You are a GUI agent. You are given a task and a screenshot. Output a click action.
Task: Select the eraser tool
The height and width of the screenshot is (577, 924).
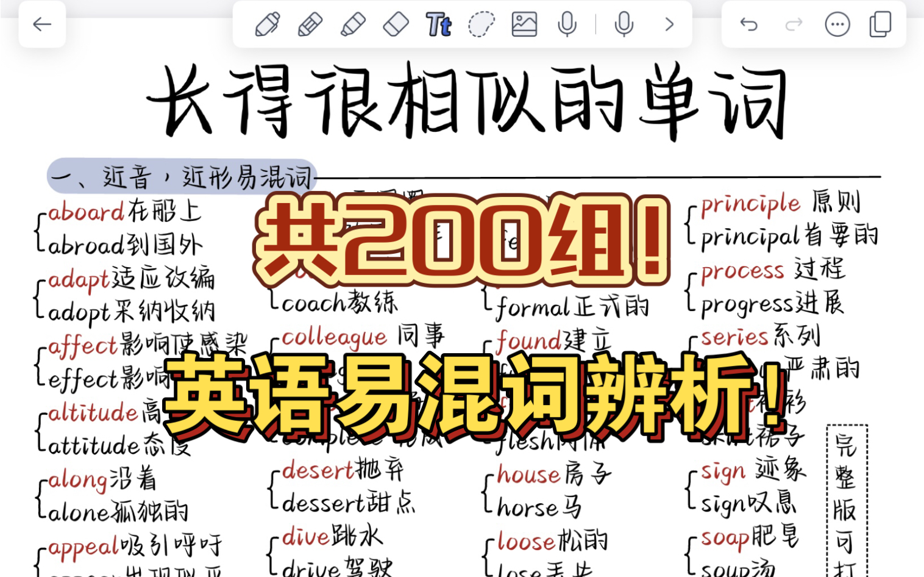396,24
